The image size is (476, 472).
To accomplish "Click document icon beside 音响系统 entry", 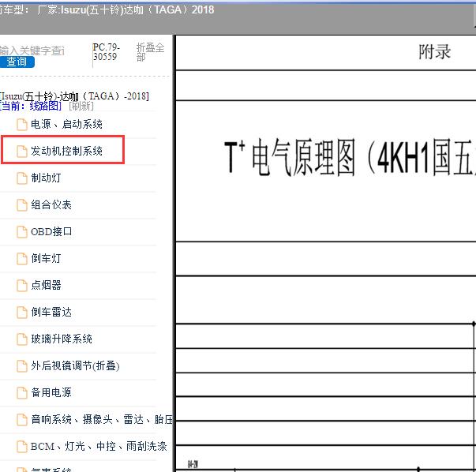I will (21, 420).
